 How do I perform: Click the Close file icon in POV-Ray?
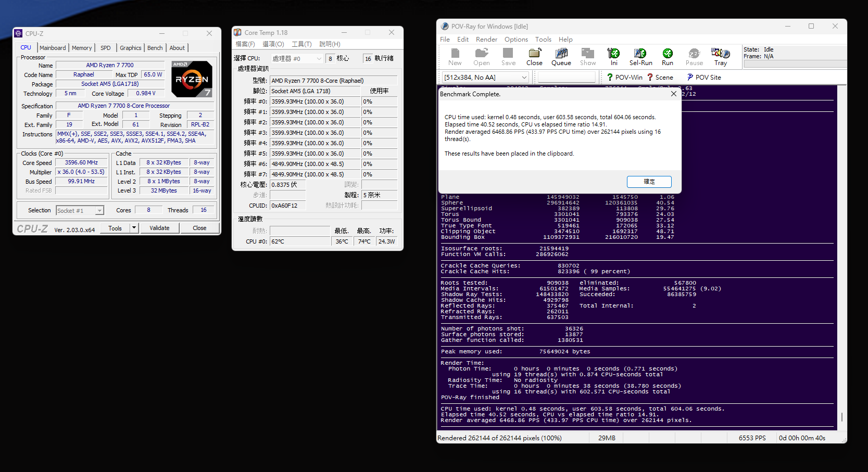[x=534, y=57]
